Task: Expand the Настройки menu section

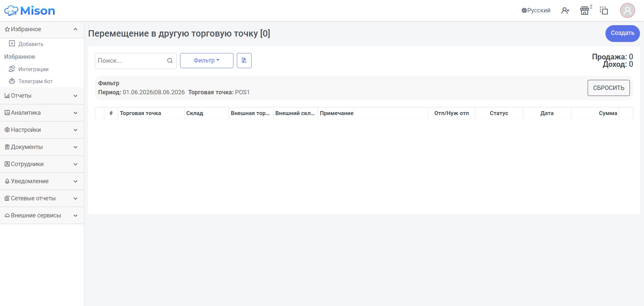Action: click(x=42, y=130)
